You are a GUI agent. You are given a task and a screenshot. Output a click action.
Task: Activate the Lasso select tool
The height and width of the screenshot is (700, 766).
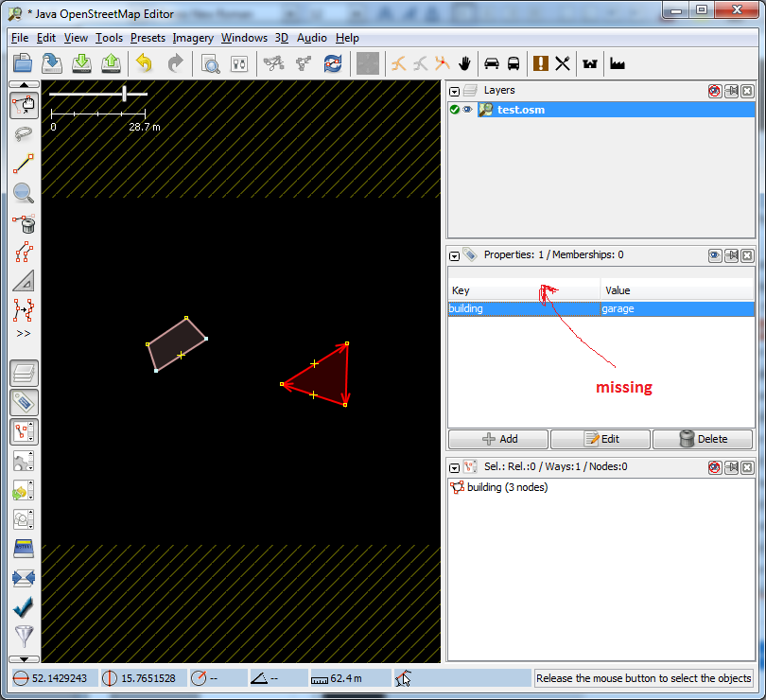(x=24, y=133)
